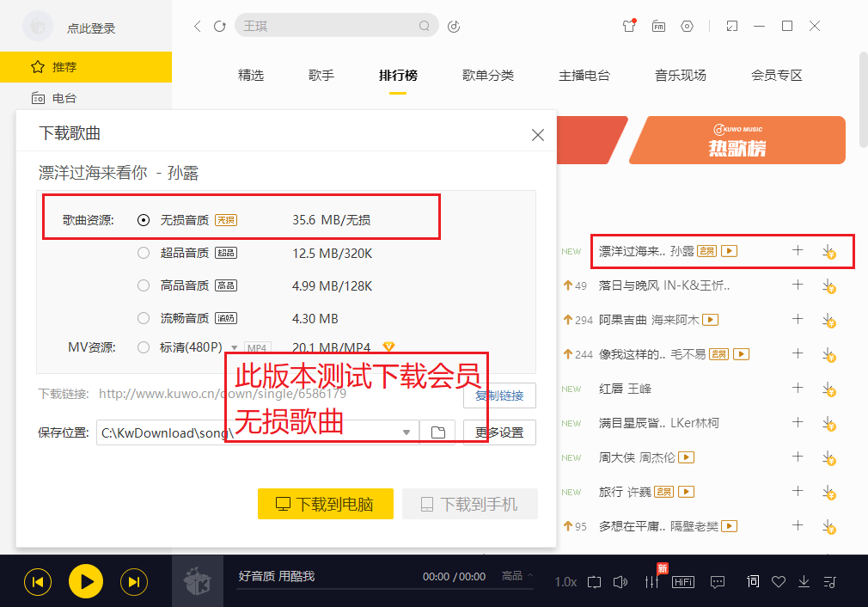
Task: Download current song from player bar
Action: pyautogui.click(x=804, y=581)
